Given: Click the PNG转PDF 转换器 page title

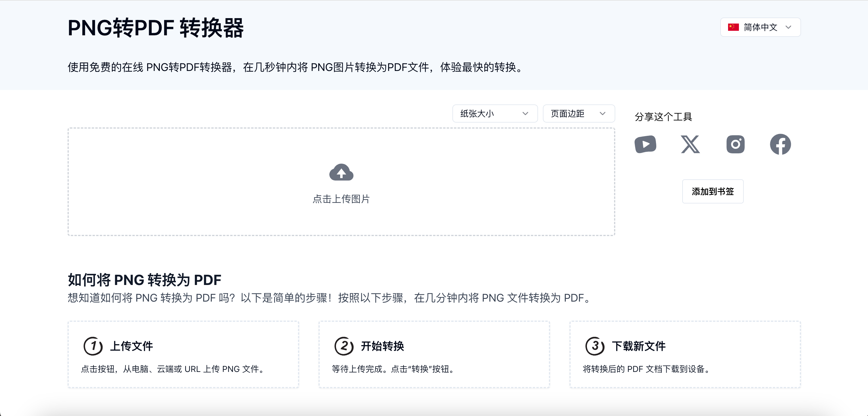Looking at the screenshot, I should pos(155,28).
